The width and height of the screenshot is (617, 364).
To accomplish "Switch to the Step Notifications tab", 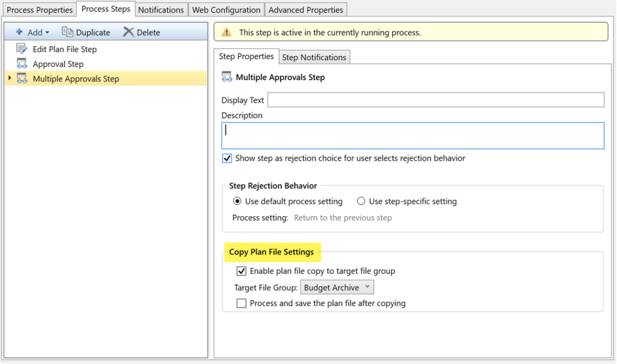I will 314,57.
